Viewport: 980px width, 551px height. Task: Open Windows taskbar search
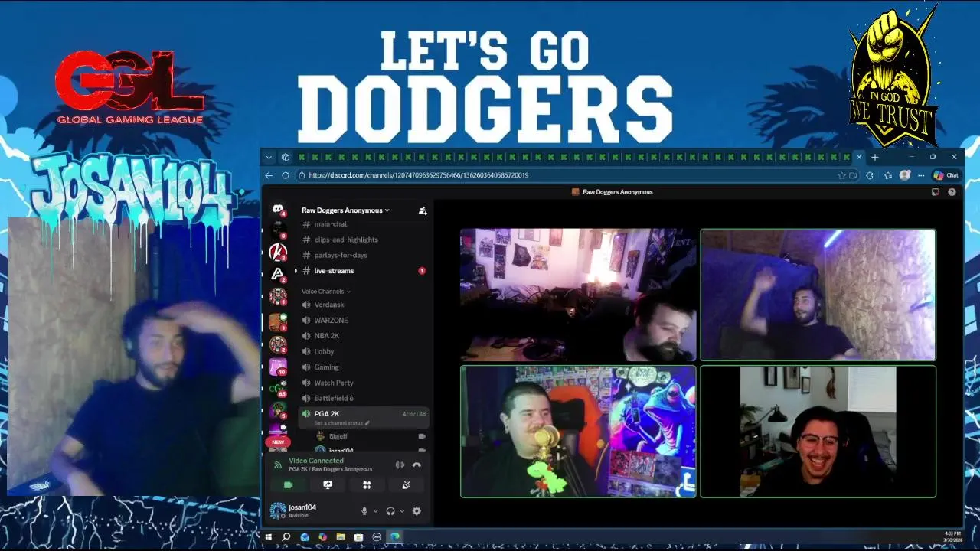pyautogui.click(x=286, y=537)
